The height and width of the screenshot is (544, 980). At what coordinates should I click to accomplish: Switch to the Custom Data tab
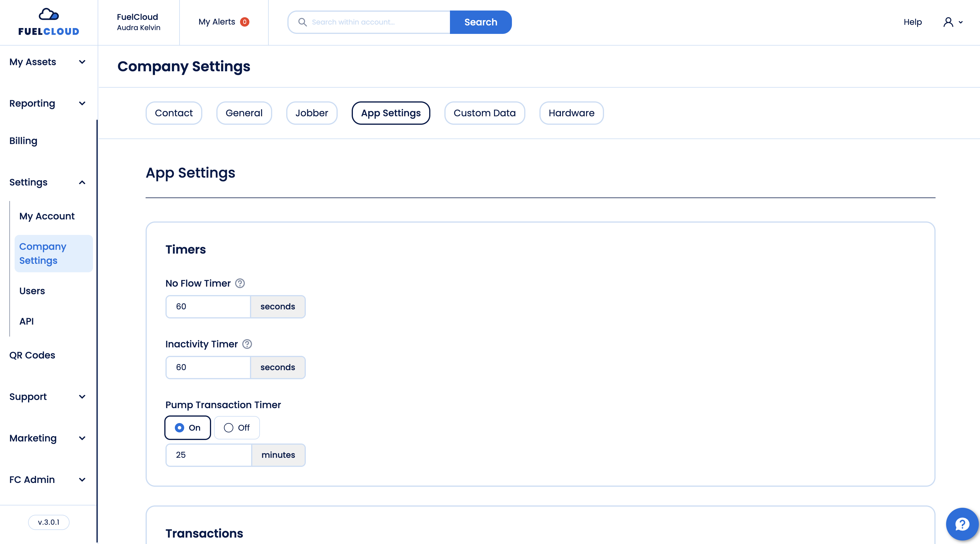pos(484,113)
